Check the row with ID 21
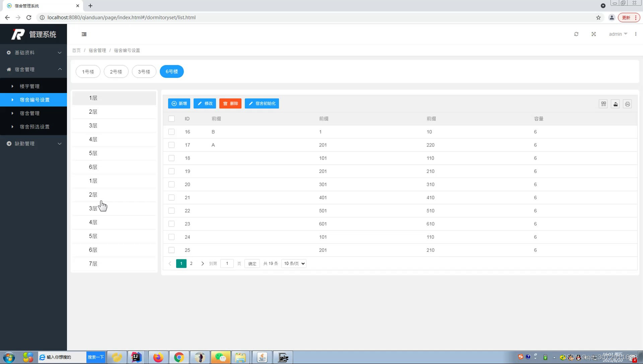 (x=171, y=197)
